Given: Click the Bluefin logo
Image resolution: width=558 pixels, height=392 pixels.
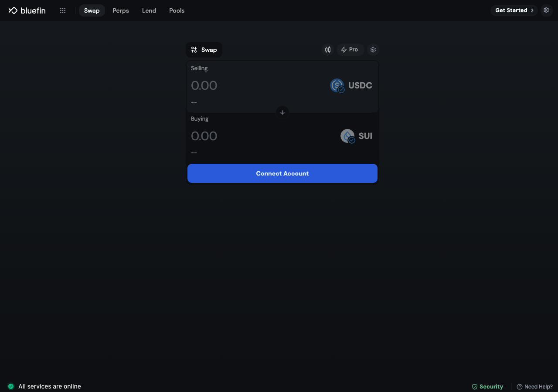Looking at the screenshot, I should [27, 10].
